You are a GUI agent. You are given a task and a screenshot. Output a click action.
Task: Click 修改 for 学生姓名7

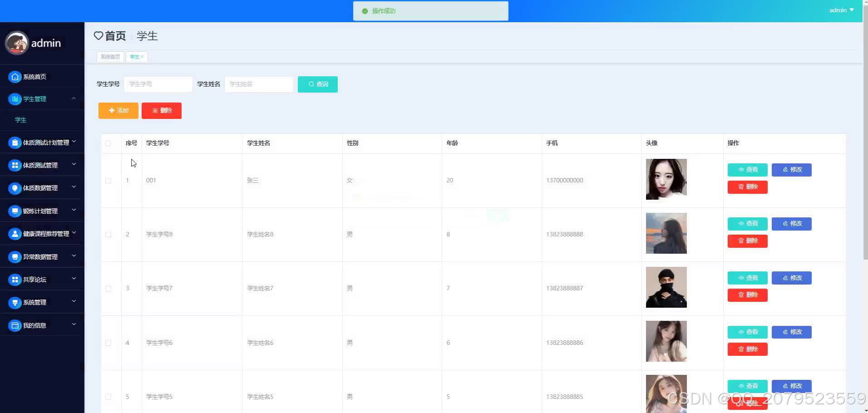coord(792,278)
